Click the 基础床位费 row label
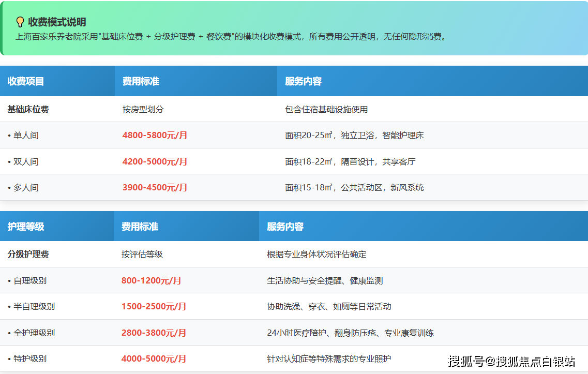This screenshot has width=588, height=374. pos(28,109)
